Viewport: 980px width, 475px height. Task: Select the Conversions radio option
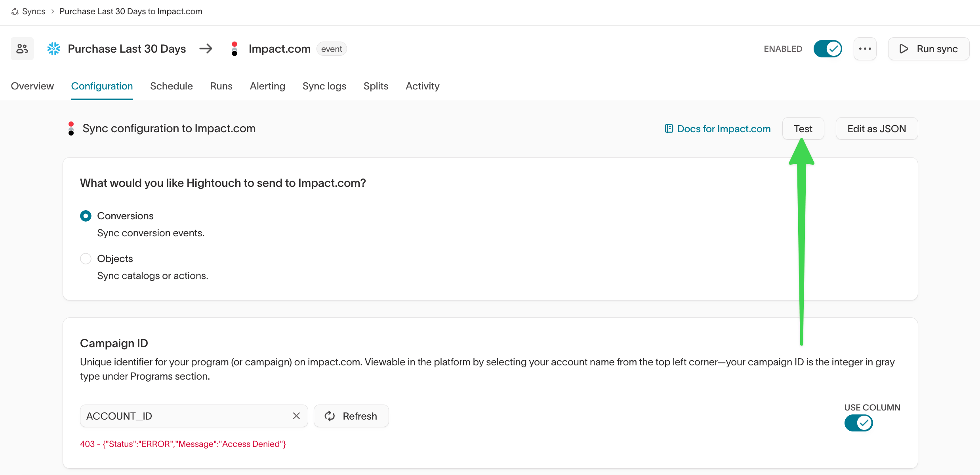click(86, 216)
